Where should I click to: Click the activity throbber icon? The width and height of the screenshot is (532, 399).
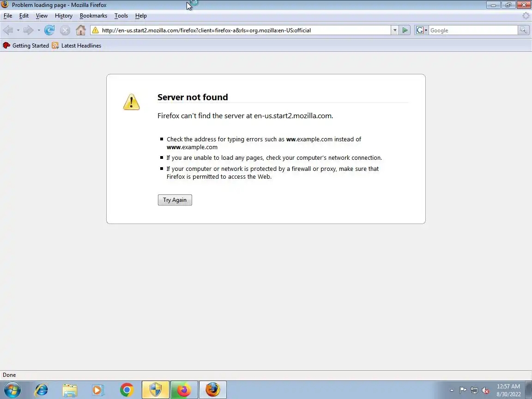526,16
